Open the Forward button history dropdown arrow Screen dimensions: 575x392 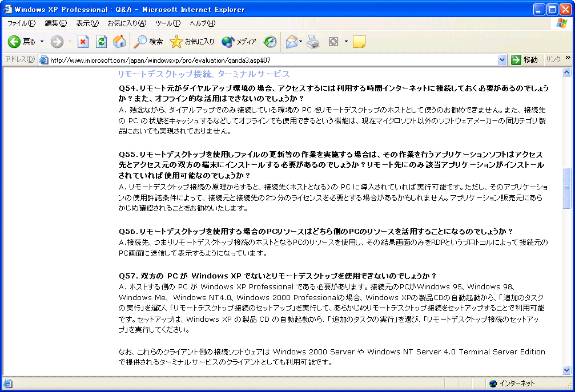coord(70,42)
